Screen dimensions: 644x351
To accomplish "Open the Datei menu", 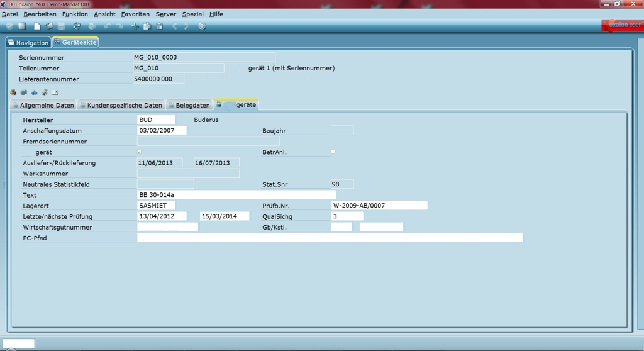I will pyautogui.click(x=10, y=14).
